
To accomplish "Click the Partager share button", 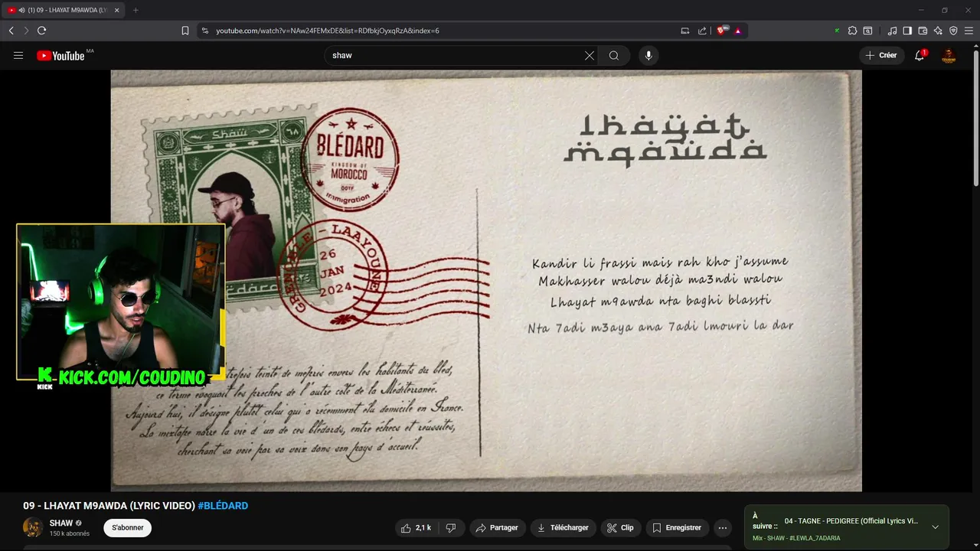I will point(497,528).
